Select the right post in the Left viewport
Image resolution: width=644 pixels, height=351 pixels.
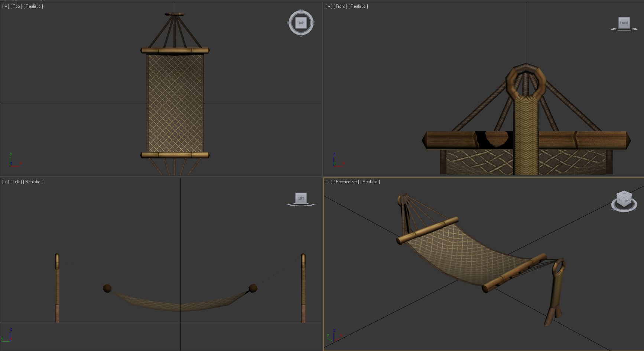(x=303, y=288)
